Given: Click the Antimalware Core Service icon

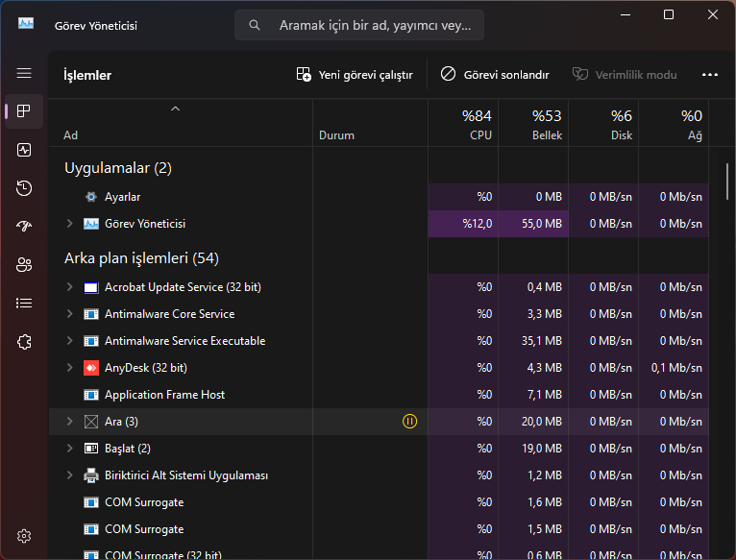Looking at the screenshot, I should (91, 314).
